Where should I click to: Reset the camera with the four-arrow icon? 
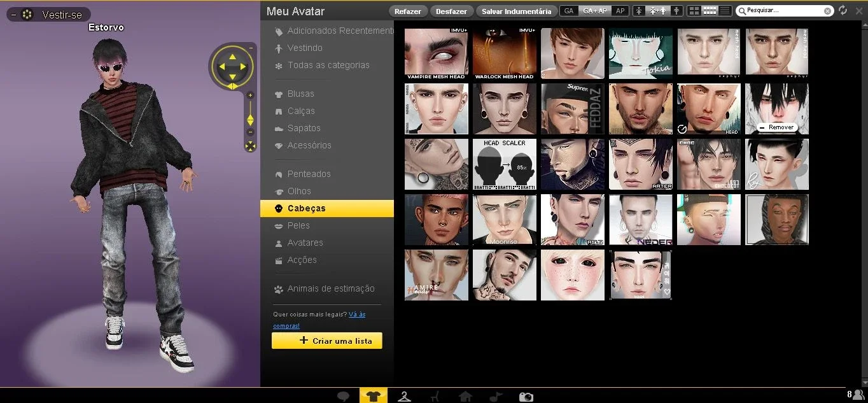click(250, 146)
